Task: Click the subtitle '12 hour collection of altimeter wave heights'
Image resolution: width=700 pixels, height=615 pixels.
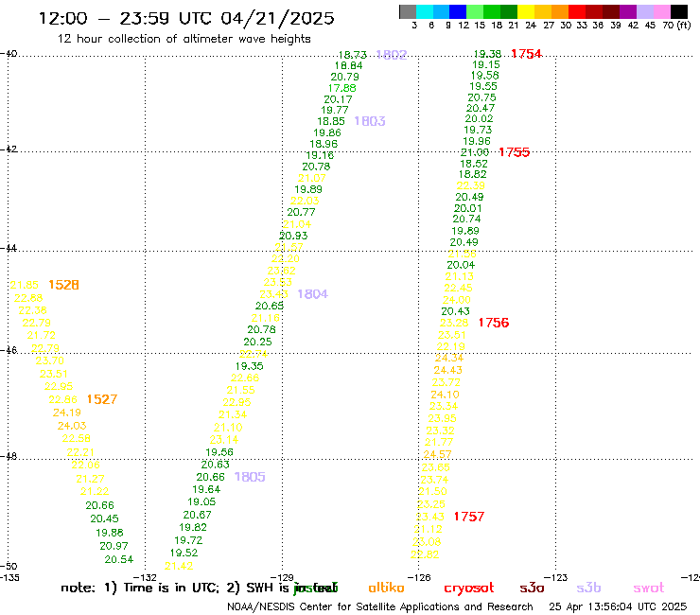Action: pyautogui.click(x=184, y=39)
